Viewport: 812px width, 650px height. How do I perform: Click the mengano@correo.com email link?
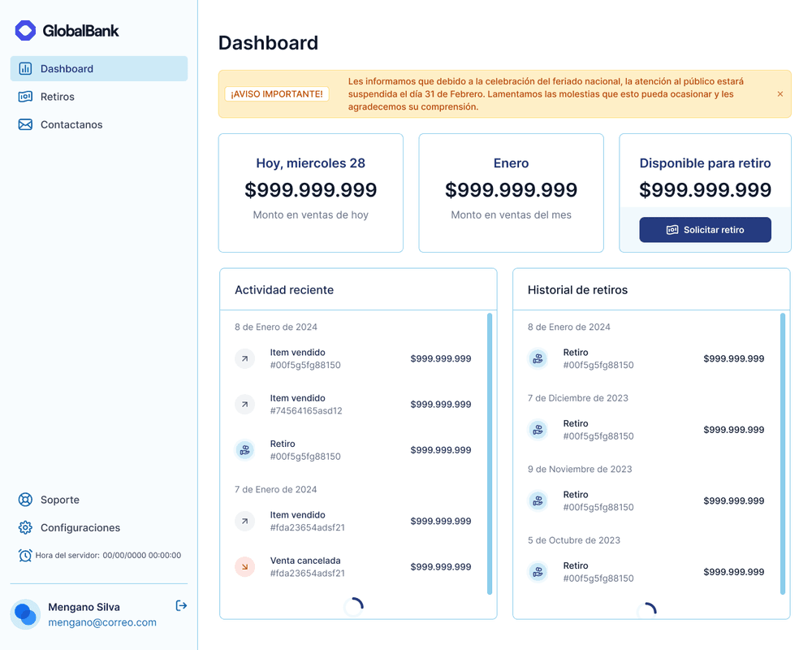[102, 622]
